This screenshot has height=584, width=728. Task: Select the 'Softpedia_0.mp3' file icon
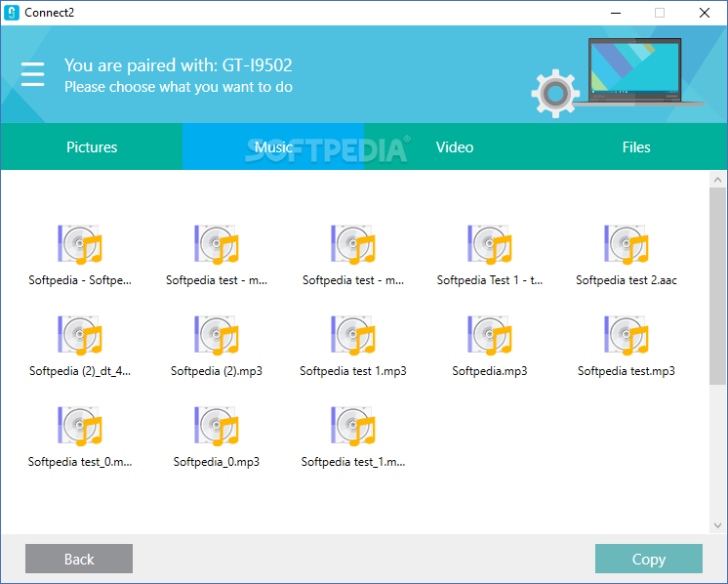tap(217, 426)
